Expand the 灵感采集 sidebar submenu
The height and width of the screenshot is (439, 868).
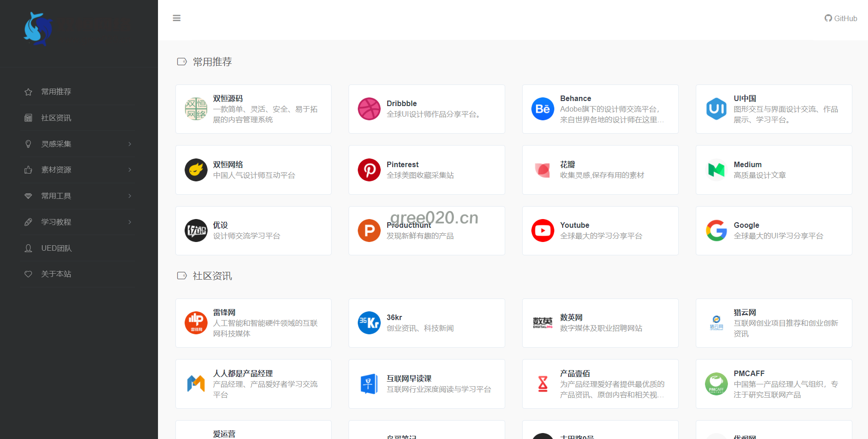click(78, 144)
